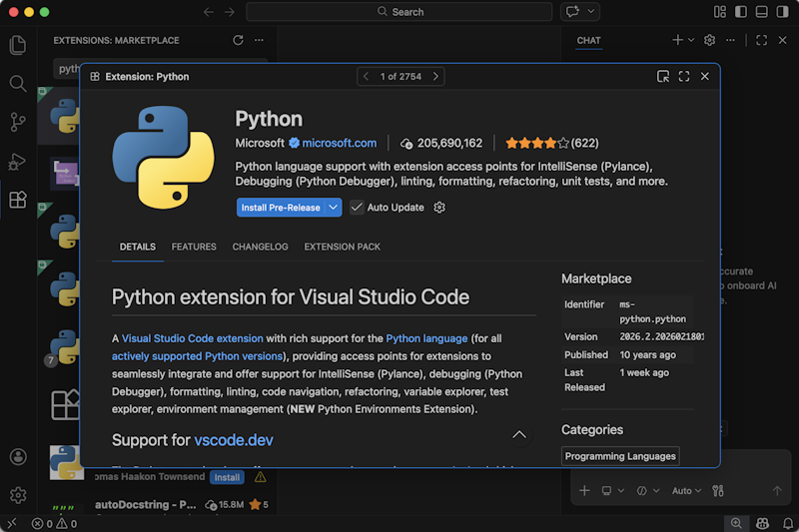Viewport: 799px width, 532px height.
Task: Install Thomas Haakon Townsend extension
Action: (227, 477)
